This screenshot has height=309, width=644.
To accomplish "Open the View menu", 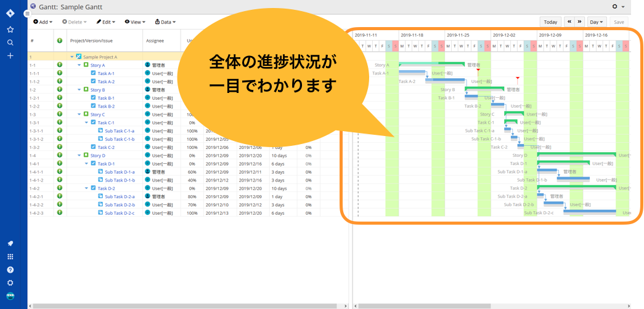I will pyautogui.click(x=135, y=22).
